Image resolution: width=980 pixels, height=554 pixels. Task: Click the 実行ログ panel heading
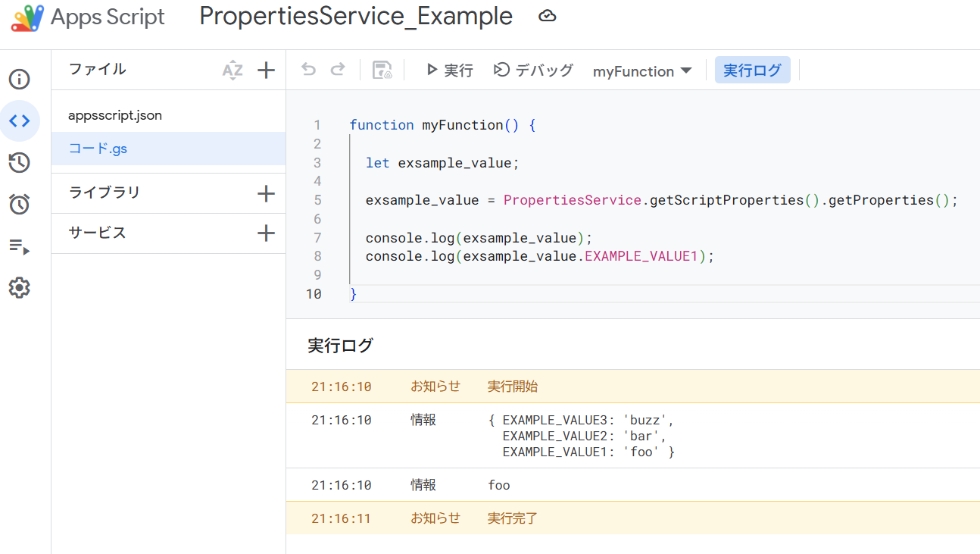(340, 346)
